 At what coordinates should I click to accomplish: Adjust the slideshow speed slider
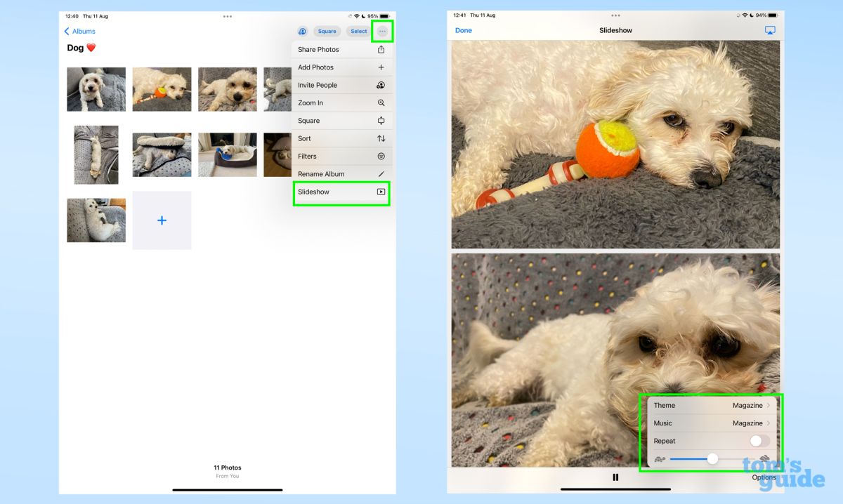tap(712, 458)
